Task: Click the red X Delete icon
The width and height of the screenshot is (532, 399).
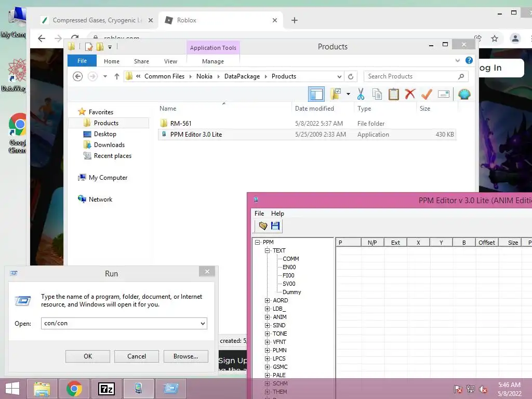Action: [410, 94]
